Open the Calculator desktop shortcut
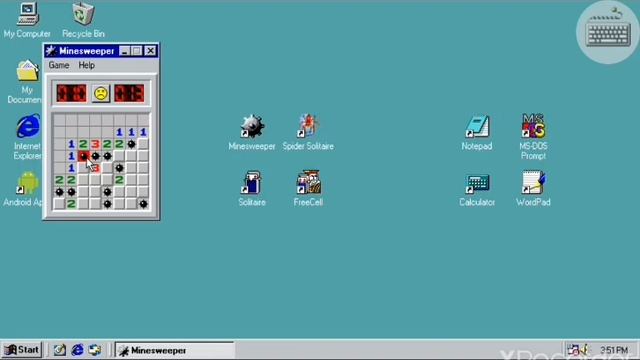640x360 pixels. 477,189
